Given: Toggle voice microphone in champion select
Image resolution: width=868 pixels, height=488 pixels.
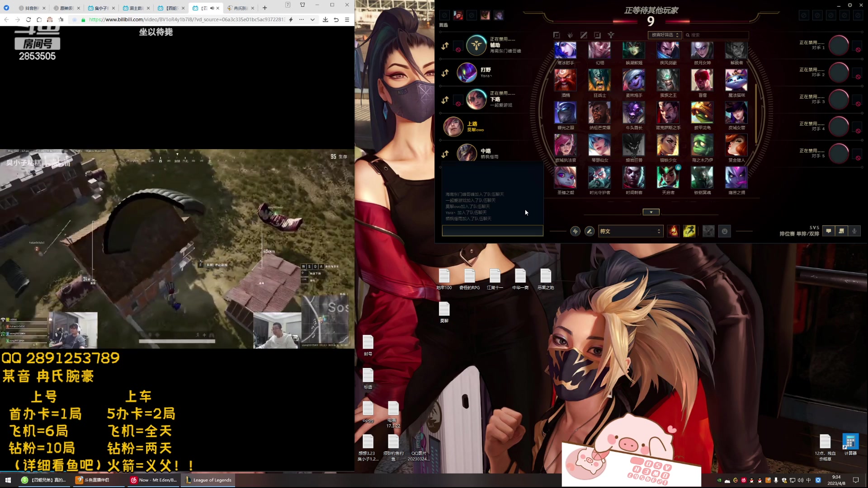Looking at the screenshot, I should (x=854, y=231).
